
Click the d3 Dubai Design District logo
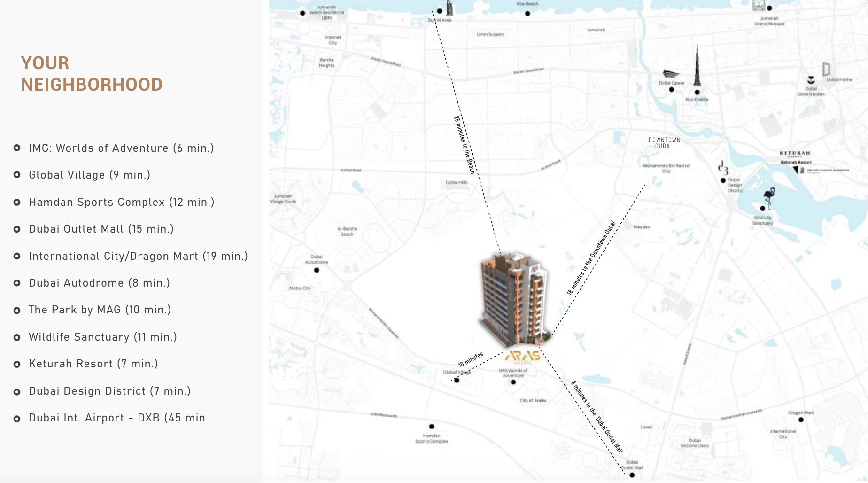click(x=723, y=168)
